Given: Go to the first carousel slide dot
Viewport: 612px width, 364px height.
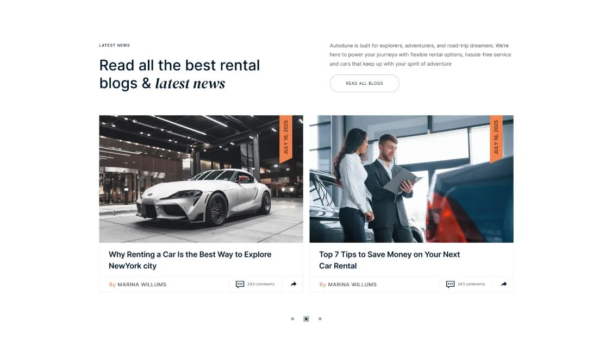Looking at the screenshot, I should pos(292,319).
